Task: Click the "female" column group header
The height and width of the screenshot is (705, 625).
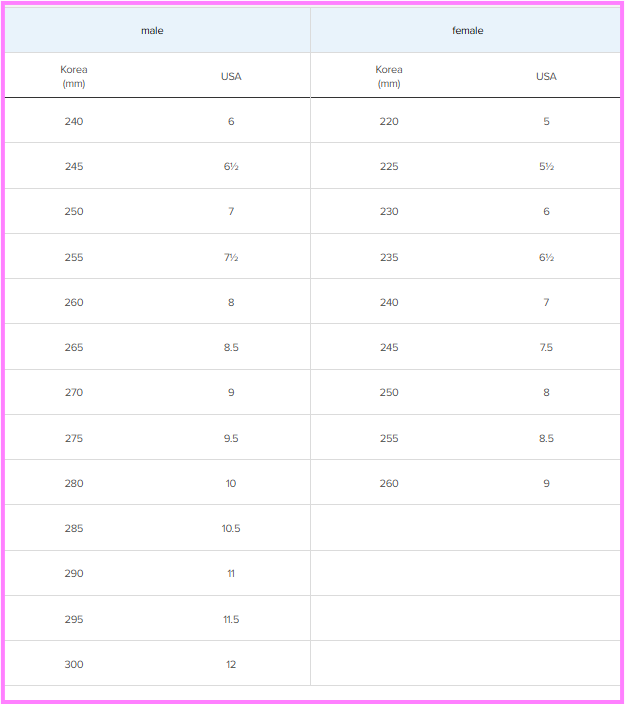Action: tap(467, 31)
